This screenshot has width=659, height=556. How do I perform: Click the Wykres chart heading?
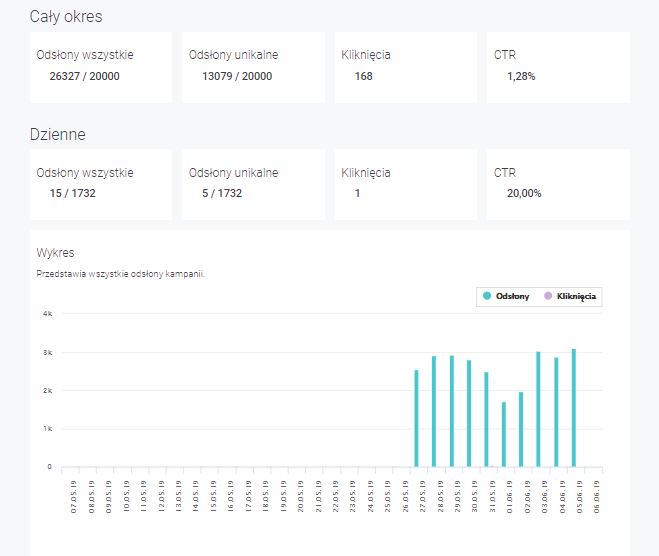(56, 253)
